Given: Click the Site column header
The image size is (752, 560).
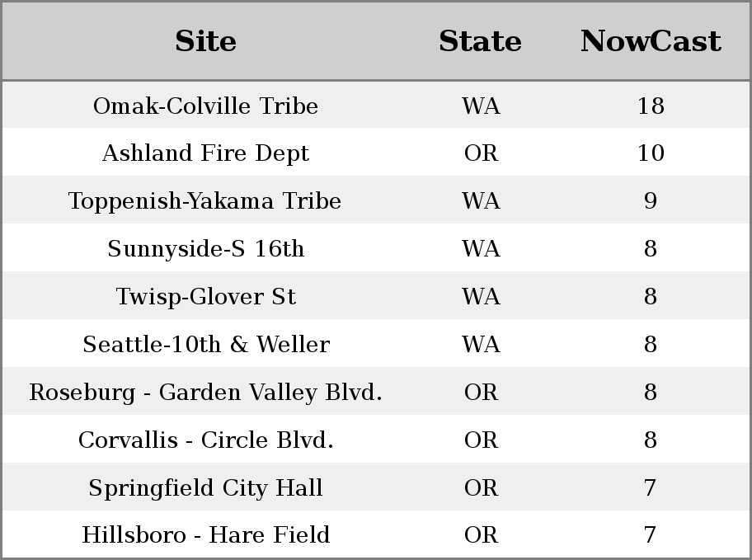Looking at the screenshot, I should [x=205, y=41].
